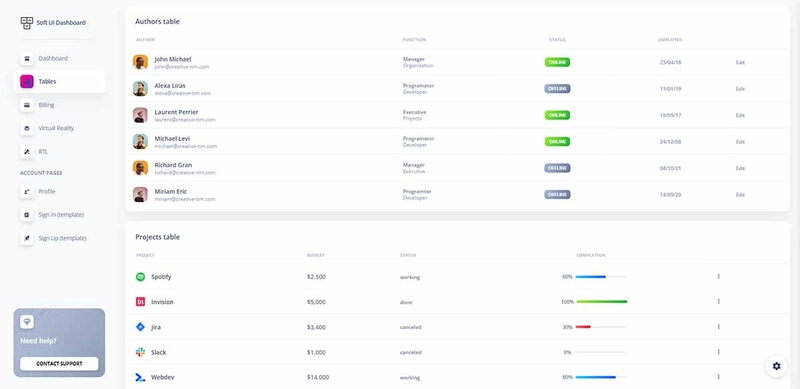
Task: Click Edit for Michael Levi
Action: point(740,142)
